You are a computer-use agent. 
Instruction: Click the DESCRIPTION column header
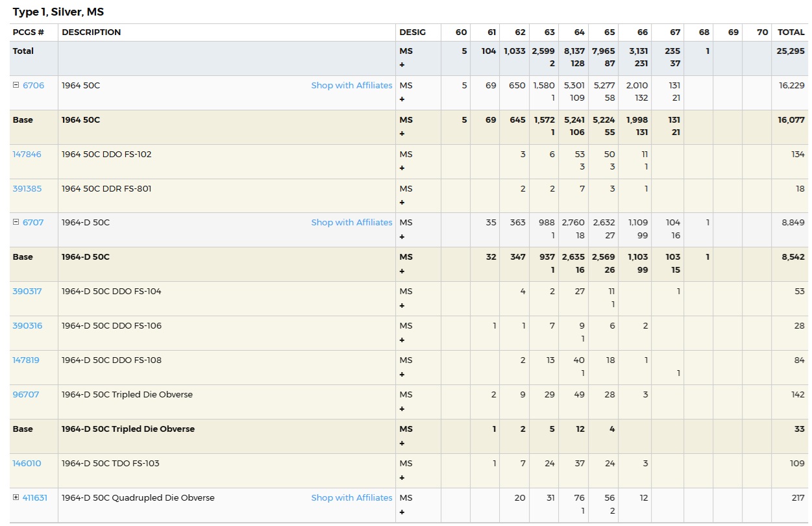pos(92,32)
